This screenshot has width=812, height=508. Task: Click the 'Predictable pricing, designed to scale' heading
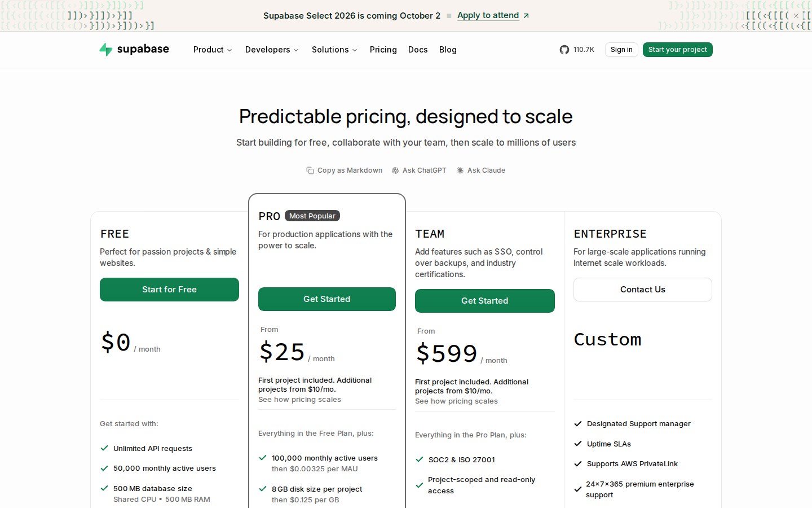(406, 116)
